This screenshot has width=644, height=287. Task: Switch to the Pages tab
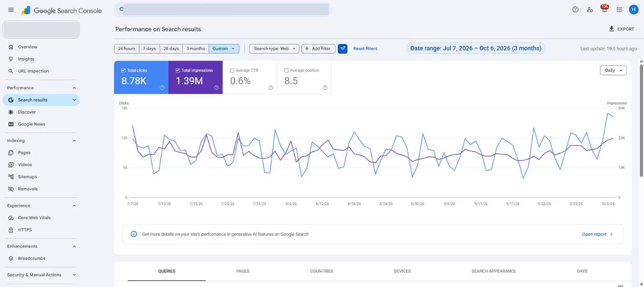243,271
